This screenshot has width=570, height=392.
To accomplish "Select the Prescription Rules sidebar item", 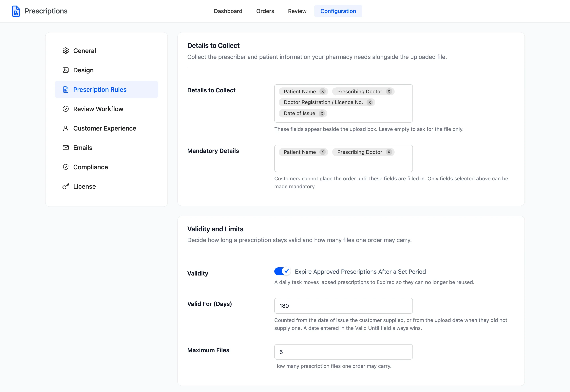I will pos(106,89).
